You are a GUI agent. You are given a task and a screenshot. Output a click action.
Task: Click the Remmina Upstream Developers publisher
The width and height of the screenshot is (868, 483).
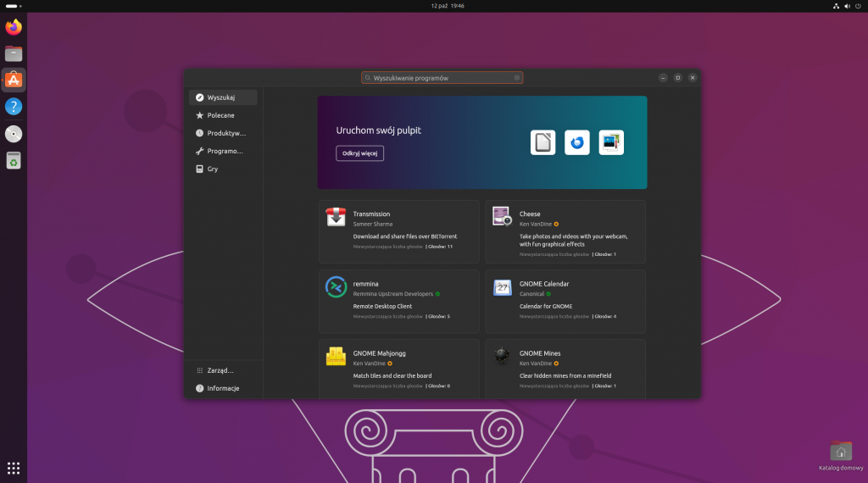click(393, 294)
